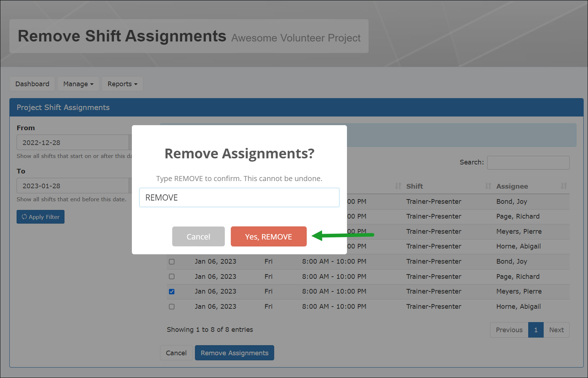Image resolution: width=588 pixels, height=378 pixels.
Task: Go to the Previous page of entries
Action: click(509, 330)
